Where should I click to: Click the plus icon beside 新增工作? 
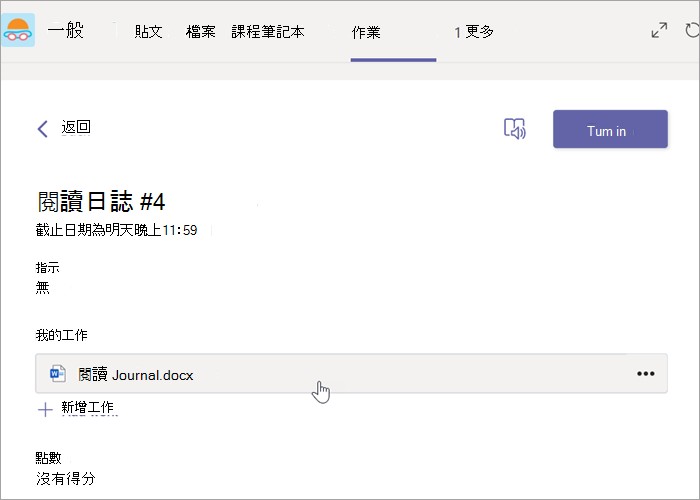pyautogui.click(x=45, y=409)
